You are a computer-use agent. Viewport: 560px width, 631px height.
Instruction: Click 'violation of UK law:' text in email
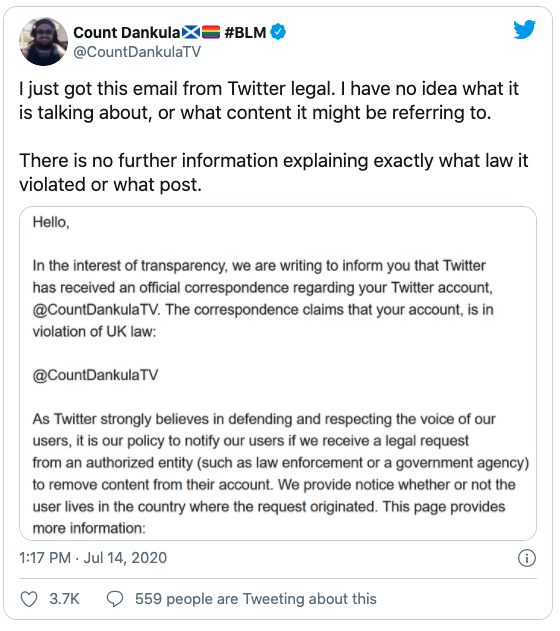(94, 332)
